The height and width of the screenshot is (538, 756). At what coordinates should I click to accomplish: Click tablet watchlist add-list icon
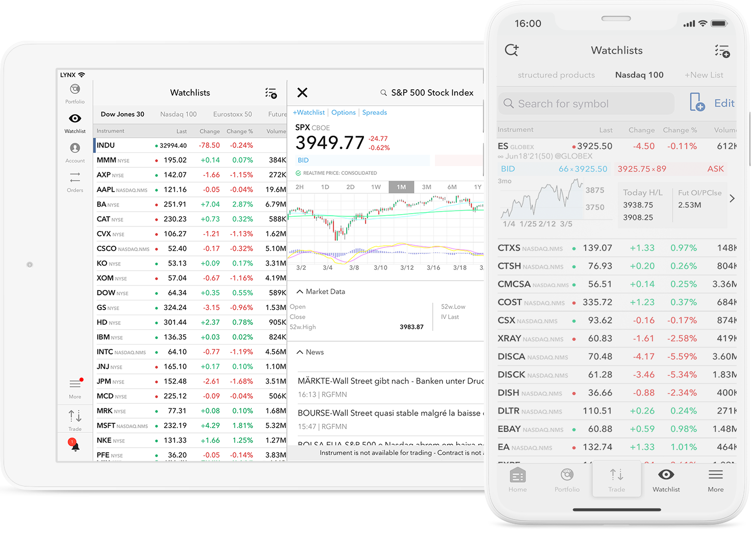click(271, 93)
